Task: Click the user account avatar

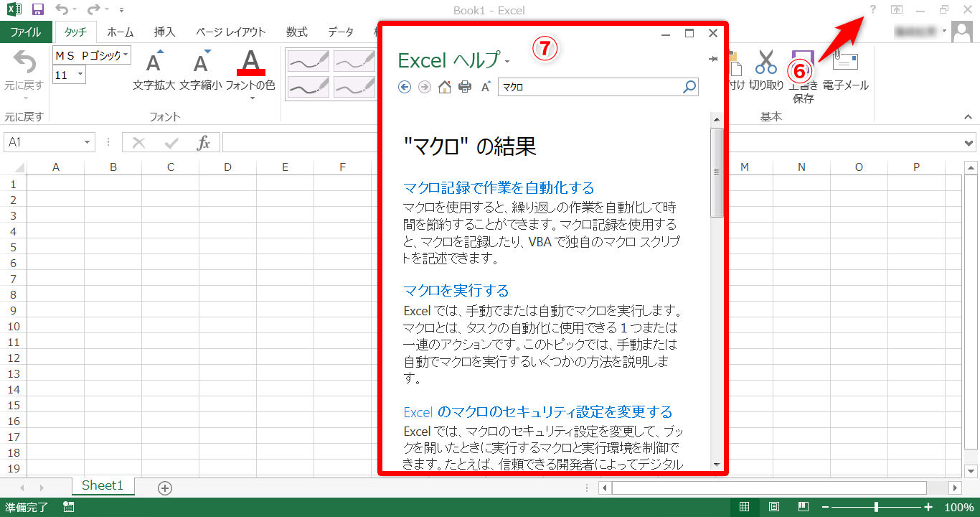Action: point(962,31)
